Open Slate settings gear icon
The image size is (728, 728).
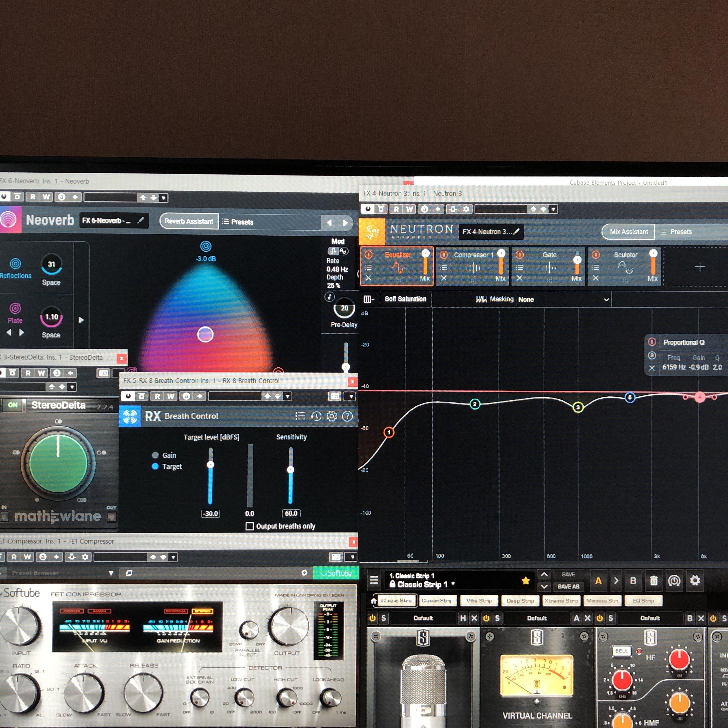click(x=695, y=580)
